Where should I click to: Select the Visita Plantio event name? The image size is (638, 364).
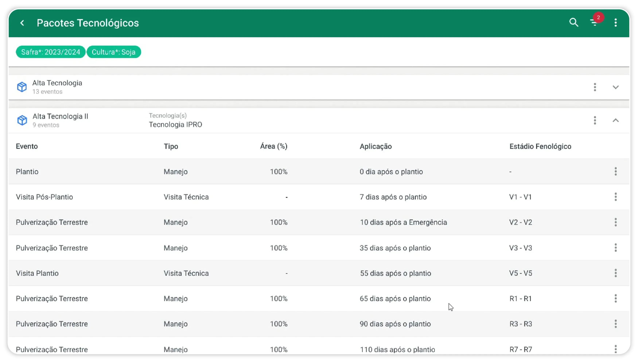[x=37, y=273]
